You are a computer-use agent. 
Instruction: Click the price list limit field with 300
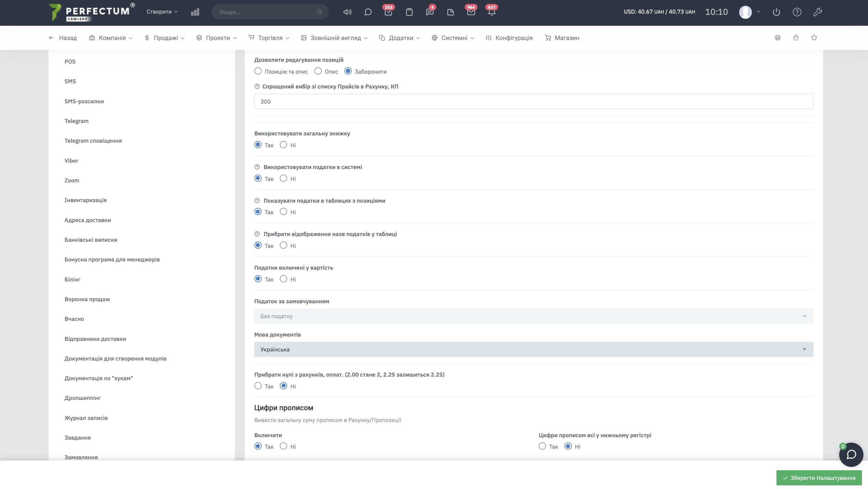(x=533, y=101)
